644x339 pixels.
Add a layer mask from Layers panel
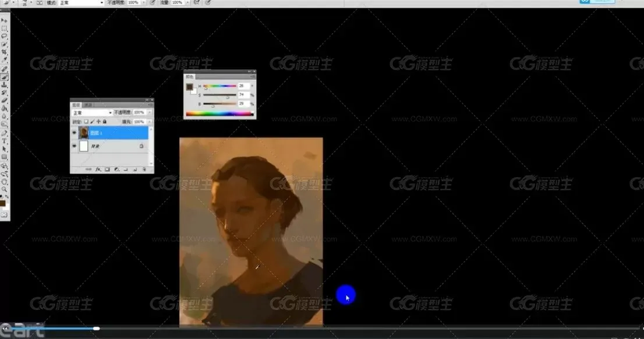click(x=107, y=169)
